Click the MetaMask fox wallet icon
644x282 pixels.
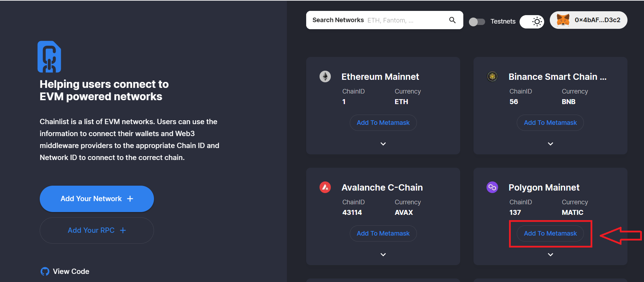click(563, 20)
